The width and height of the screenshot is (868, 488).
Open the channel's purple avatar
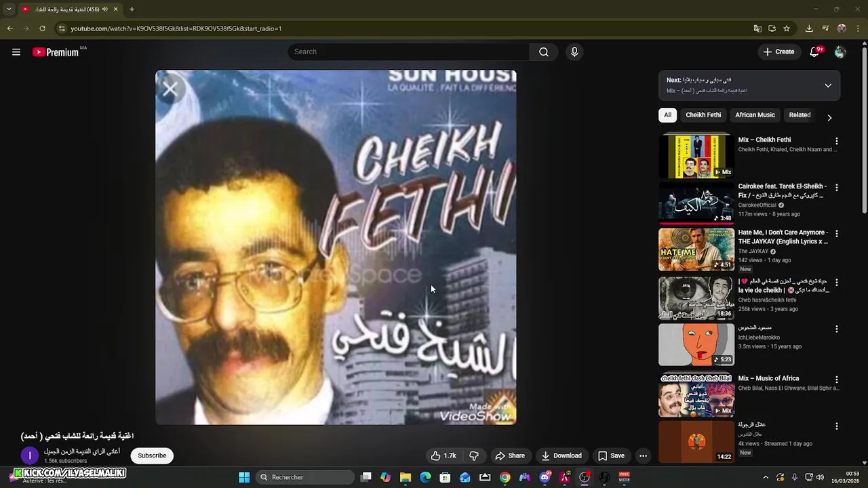(x=29, y=455)
